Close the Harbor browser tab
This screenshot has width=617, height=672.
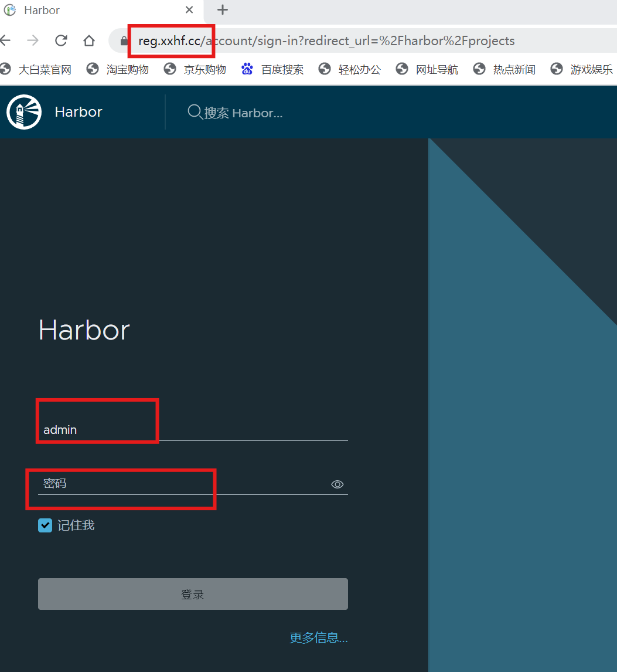point(189,9)
